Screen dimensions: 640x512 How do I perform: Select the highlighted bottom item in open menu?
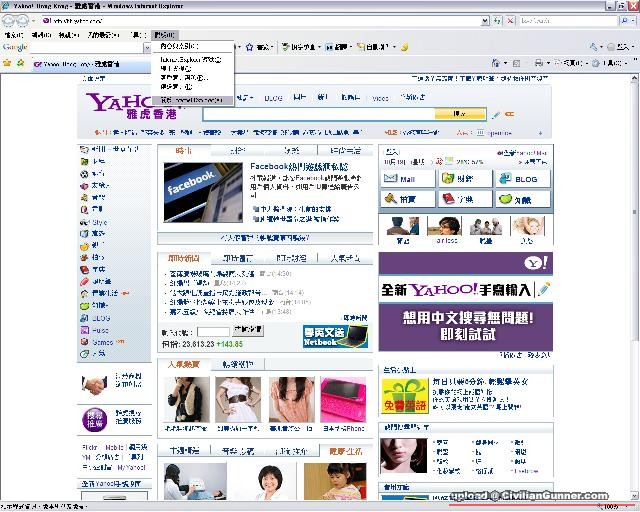pos(194,100)
